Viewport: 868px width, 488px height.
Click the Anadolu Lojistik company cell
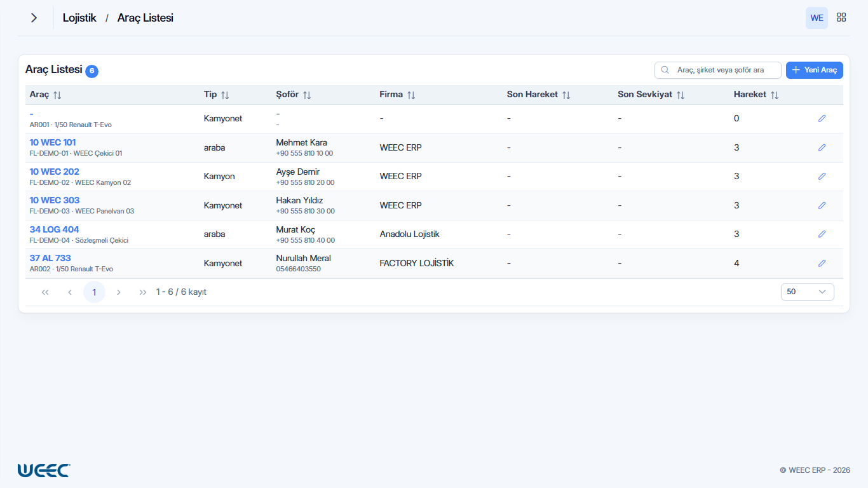tap(410, 234)
